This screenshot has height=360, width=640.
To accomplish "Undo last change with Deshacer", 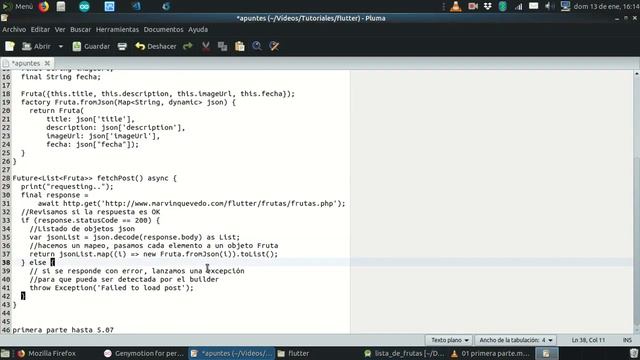I will (x=156, y=47).
